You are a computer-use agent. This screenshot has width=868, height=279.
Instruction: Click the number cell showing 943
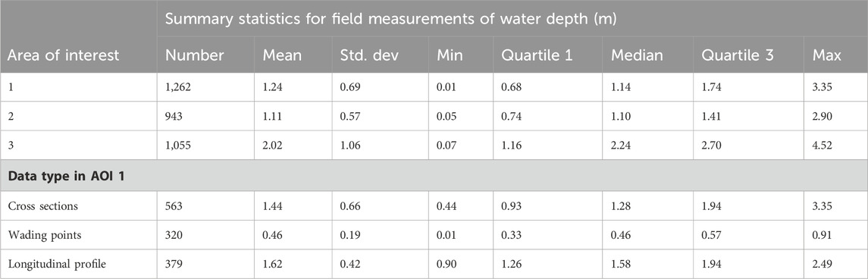point(175,116)
